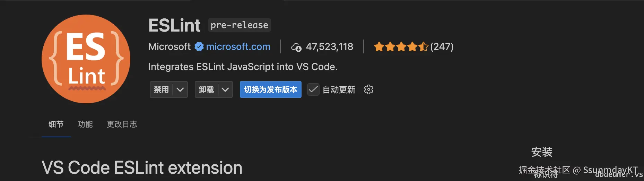The height and width of the screenshot is (181, 644).
Task: Click the (247) rating count
Action: 442,46
